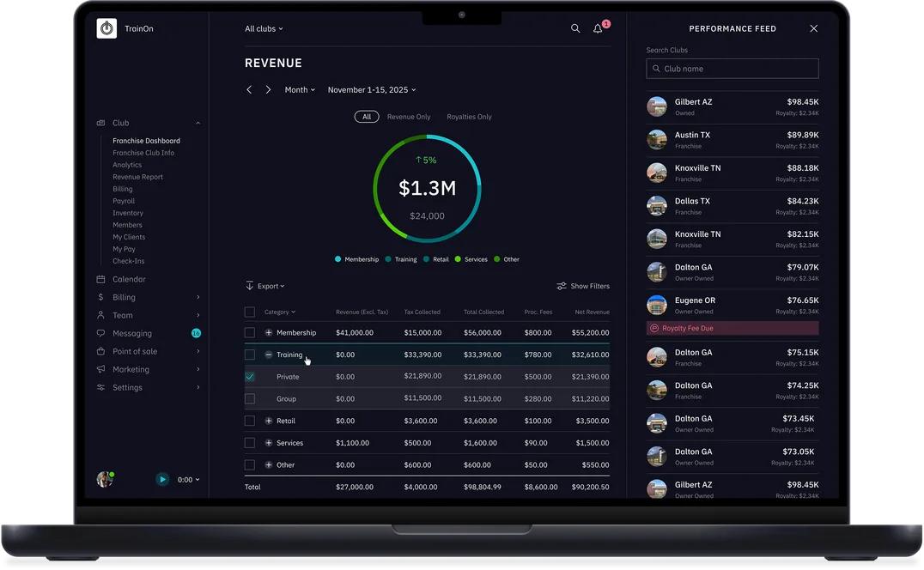924x570 pixels.
Task: Expand the Retail row plus icon
Action: point(269,421)
